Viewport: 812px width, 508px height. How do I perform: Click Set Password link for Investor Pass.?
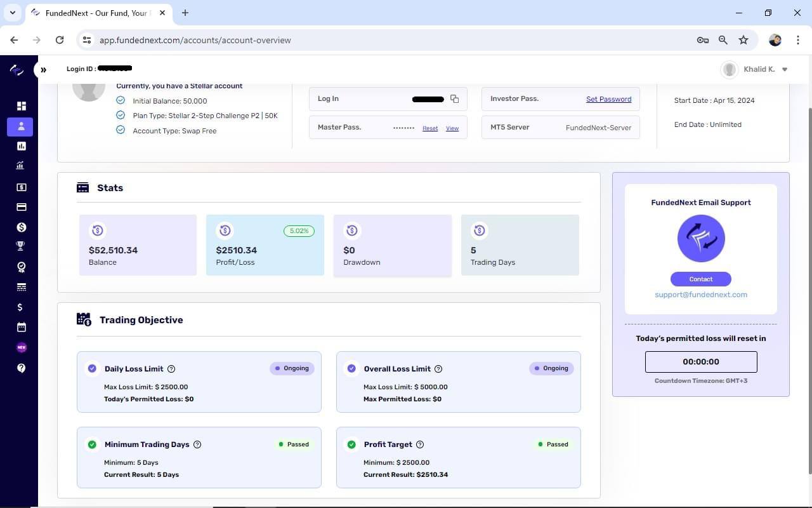[x=608, y=99]
